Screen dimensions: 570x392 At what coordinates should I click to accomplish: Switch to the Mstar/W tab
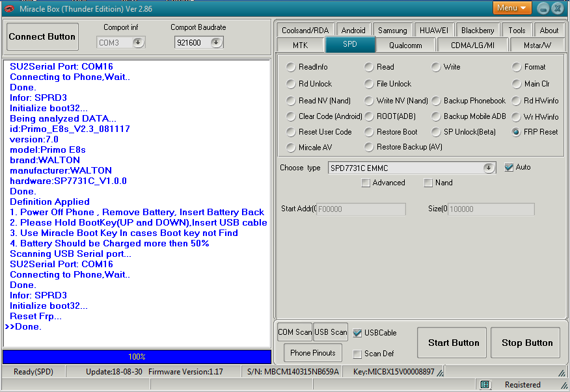[537, 45]
